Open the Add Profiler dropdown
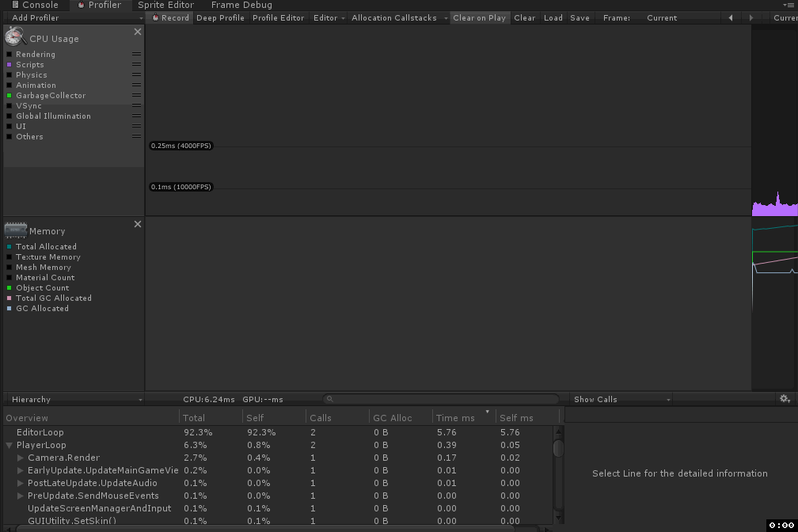 [74, 18]
